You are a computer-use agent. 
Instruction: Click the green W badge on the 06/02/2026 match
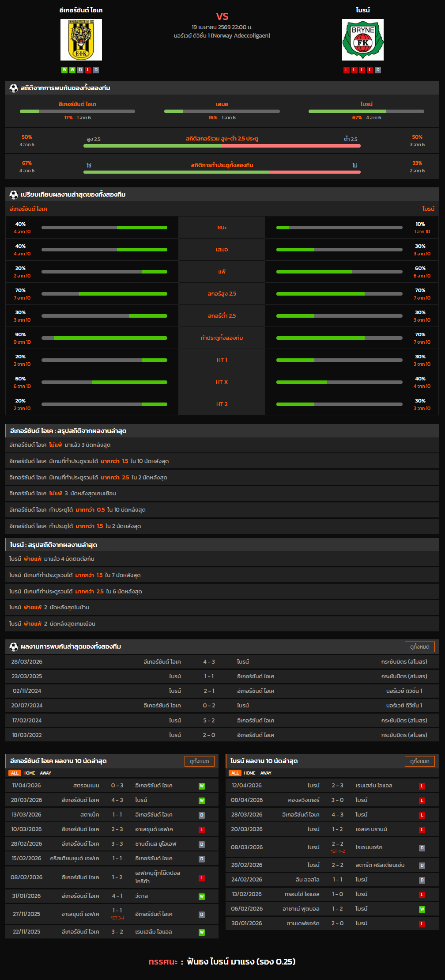(422, 909)
